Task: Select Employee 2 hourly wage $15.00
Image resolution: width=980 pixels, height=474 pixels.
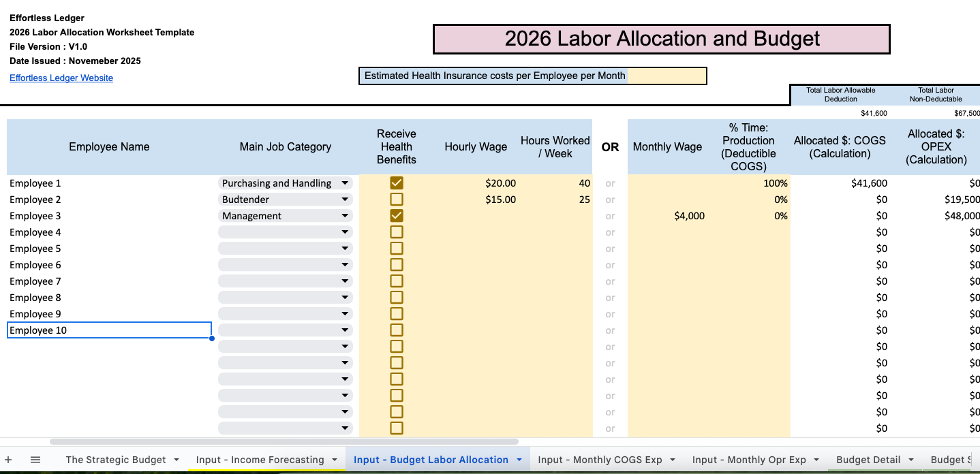Action: pyautogui.click(x=476, y=199)
